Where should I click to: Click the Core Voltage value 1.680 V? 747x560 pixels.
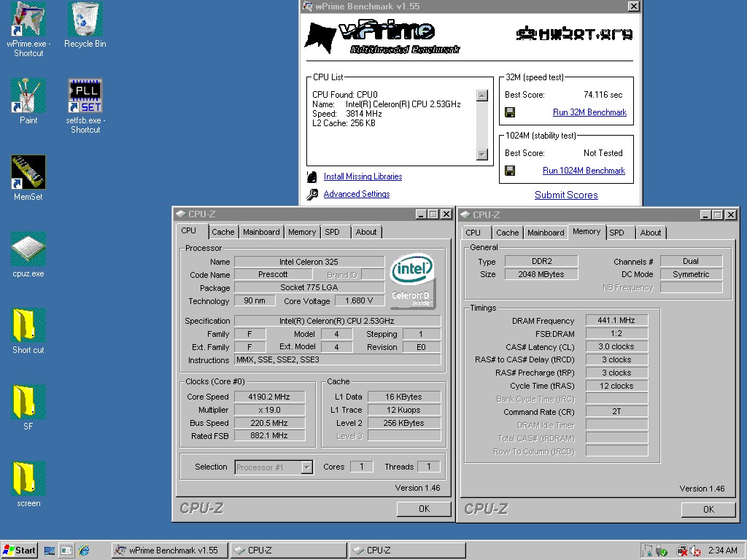pyautogui.click(x=358, y=301)
